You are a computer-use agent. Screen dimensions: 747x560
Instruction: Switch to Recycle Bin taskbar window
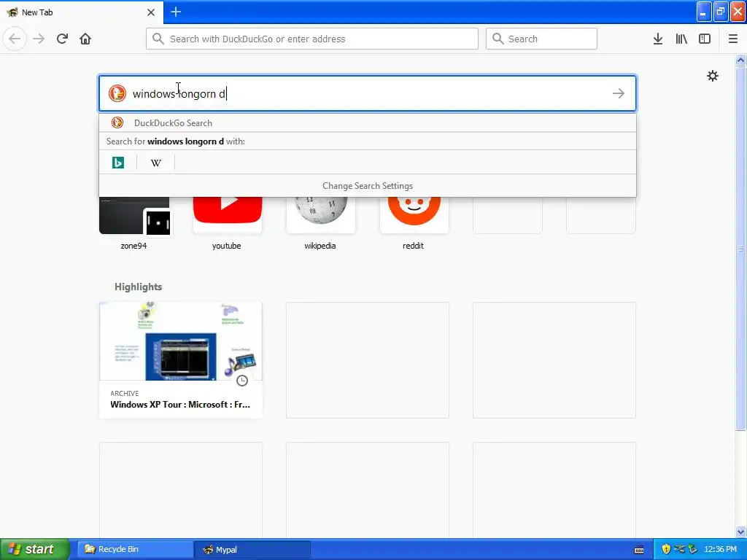coord(135,549)
